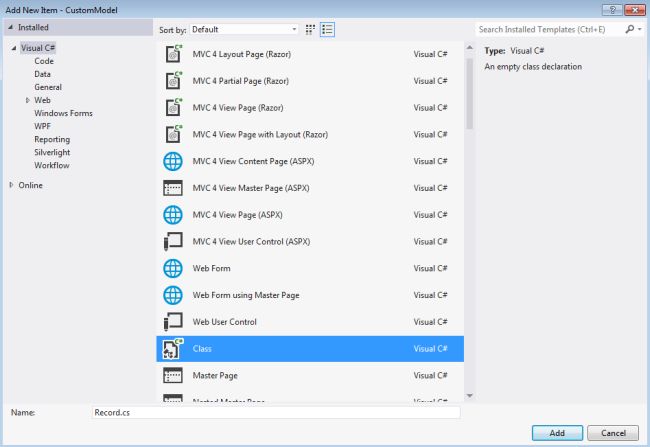Select the Workflow category
The width and height of the screenshot is (650, 447).
52,165
